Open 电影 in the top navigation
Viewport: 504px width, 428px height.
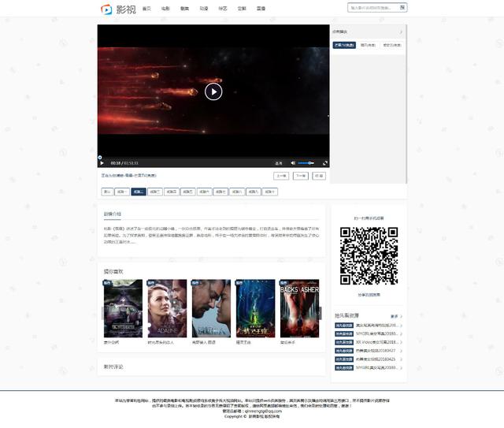(x=165, y=9)
